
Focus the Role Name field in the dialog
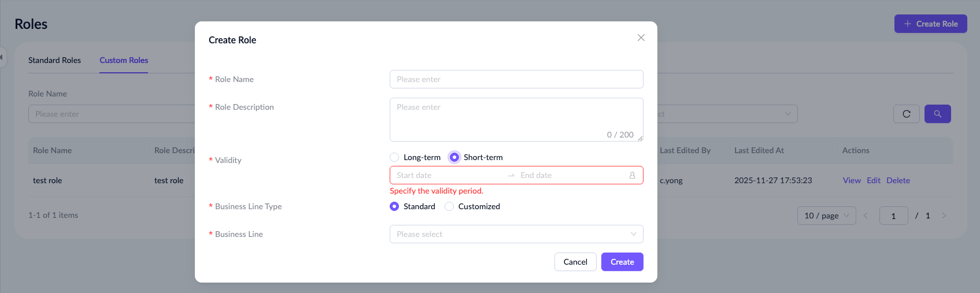point(516,79)
